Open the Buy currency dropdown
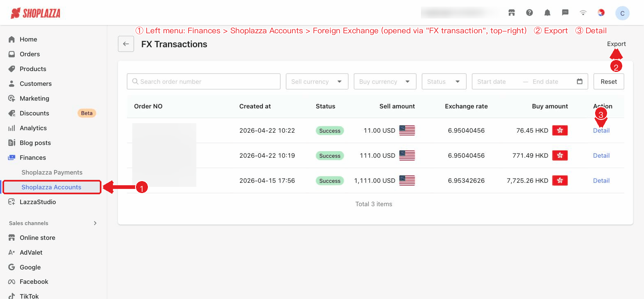This screenshot has width=644, height=299. (x=385, y=81)
